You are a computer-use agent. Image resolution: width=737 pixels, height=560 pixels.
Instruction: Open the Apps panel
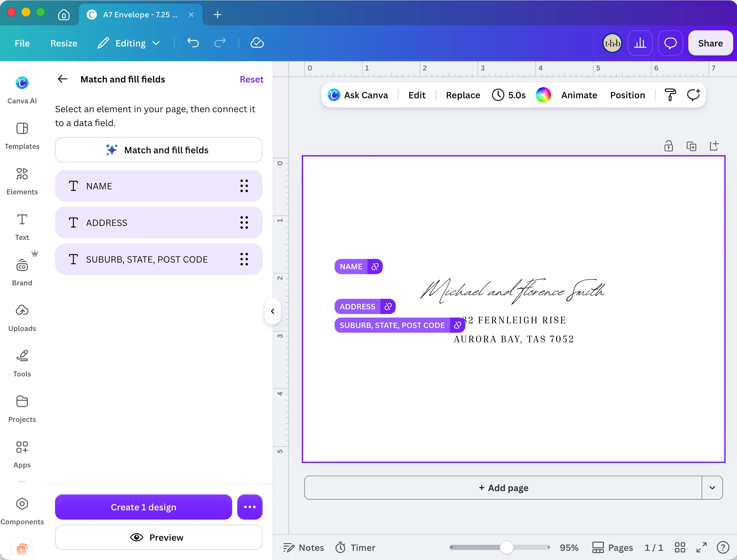click(22, 455)
